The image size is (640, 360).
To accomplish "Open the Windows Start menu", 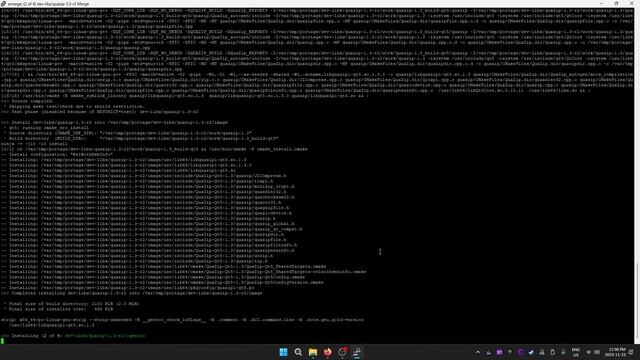I will [x=283, y=352].
